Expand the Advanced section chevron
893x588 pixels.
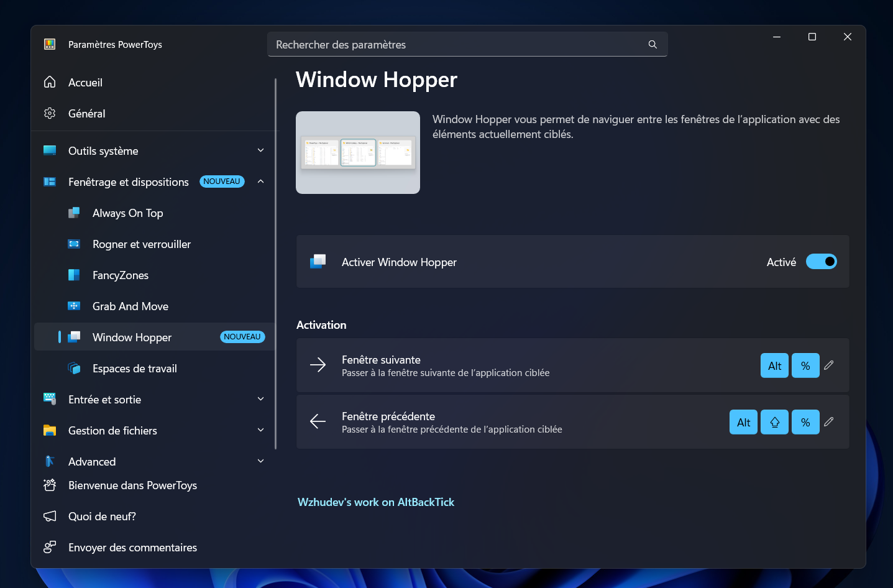(x=261, y=461)
